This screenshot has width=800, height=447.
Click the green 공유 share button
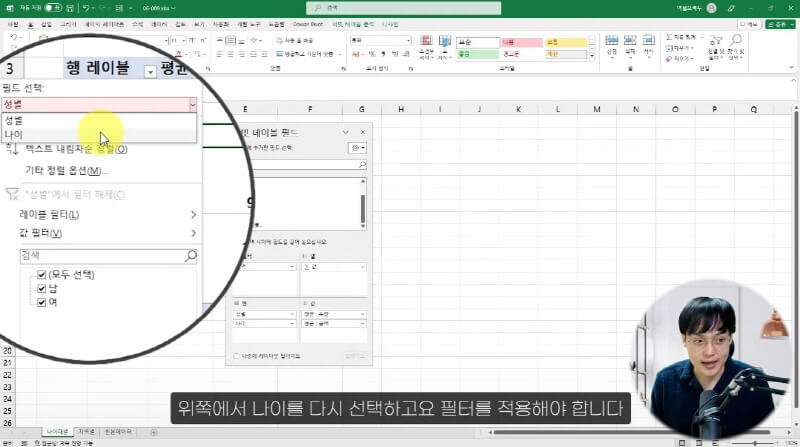point(780,24)
